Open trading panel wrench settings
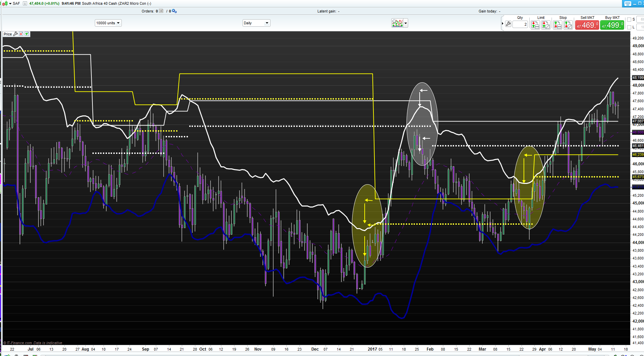The image size is (644, 356). click(508, 24)
